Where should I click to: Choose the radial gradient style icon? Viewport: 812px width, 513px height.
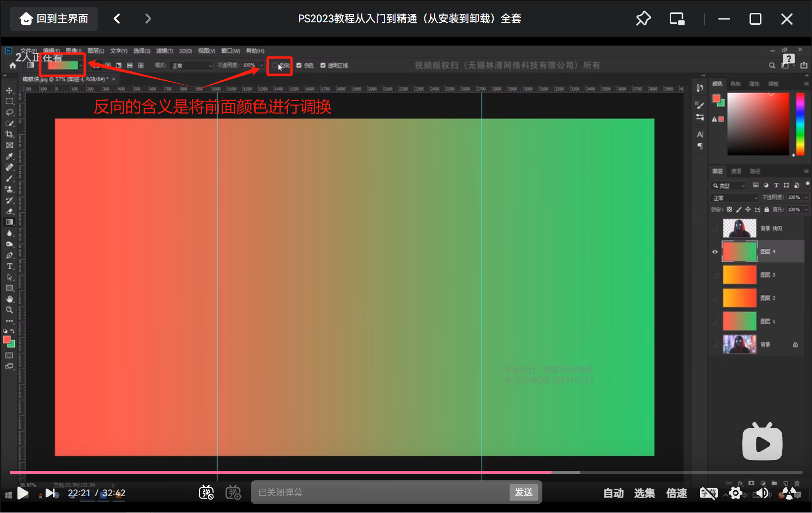click(x=108, y=65)
